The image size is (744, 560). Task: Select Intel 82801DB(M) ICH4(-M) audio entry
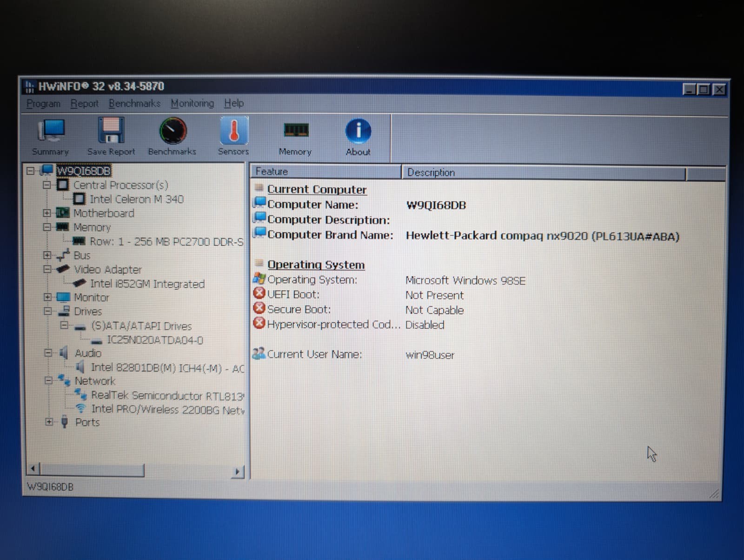(167, 368)
